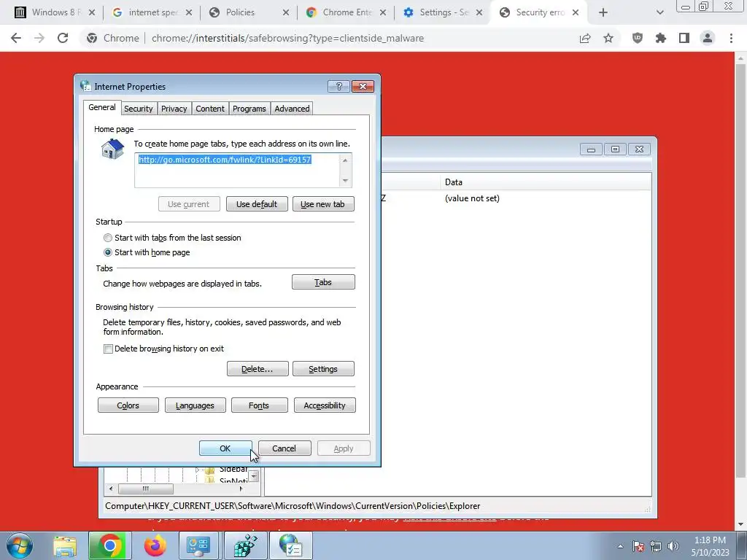Click the (value not set) registry entry
The image size is (747, 560).
[472, 198]
